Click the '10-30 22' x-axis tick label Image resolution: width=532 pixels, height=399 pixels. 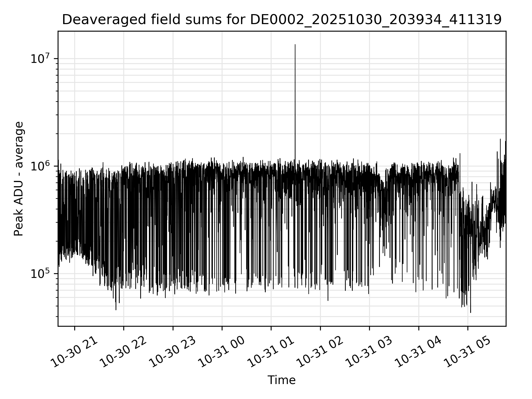coord(123,352)
